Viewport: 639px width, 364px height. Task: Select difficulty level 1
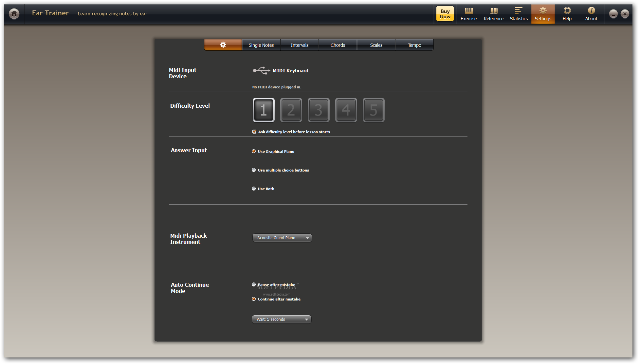[x=264, y=110]
